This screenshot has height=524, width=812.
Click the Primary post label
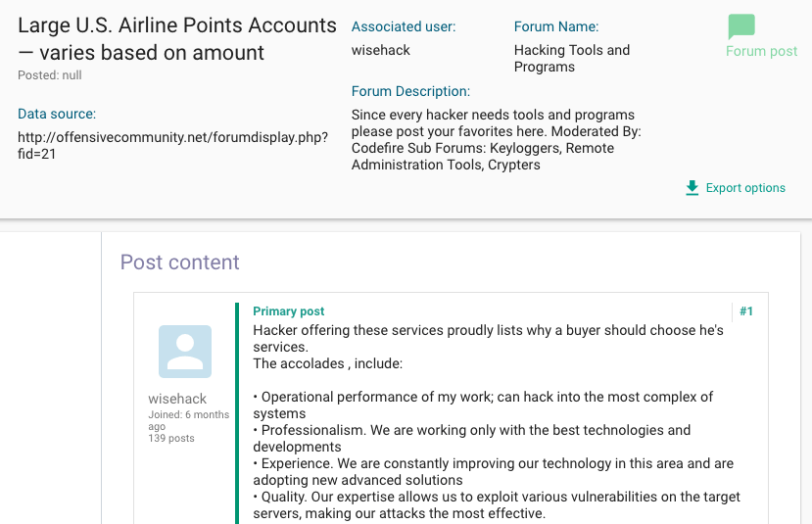pos(288,311)
